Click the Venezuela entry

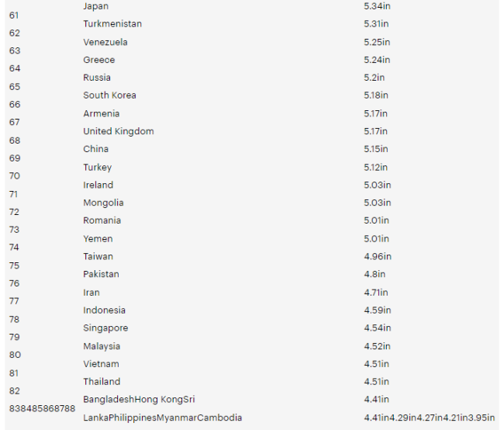coord(105,42)
